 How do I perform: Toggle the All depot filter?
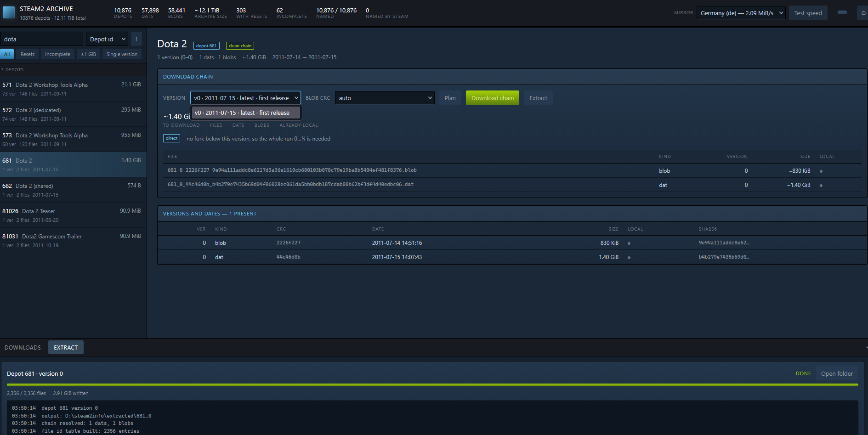[x=7, y=54]
